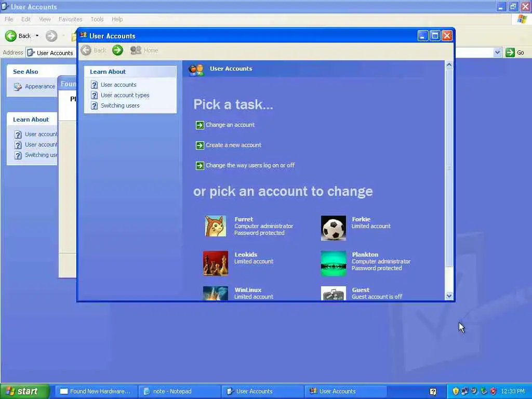Click help icon next to User accounts topic
The image size is (532, 399).
click(x=95, y=85)
